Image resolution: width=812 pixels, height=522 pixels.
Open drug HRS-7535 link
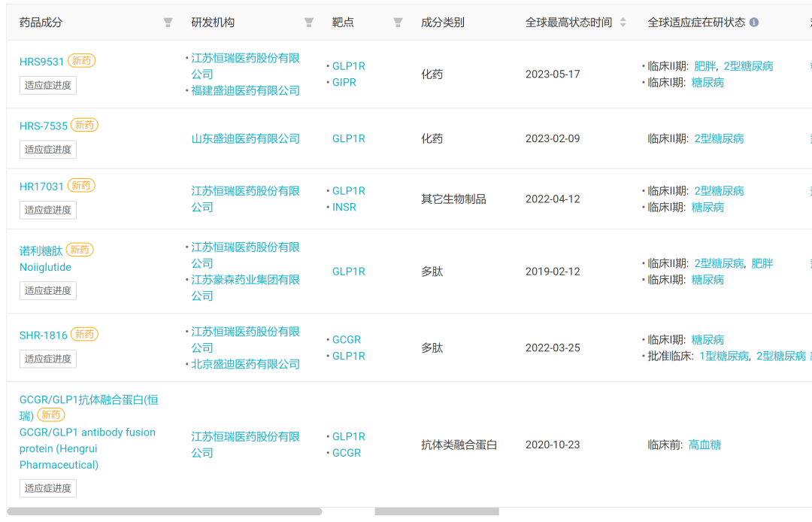[44, 126]
